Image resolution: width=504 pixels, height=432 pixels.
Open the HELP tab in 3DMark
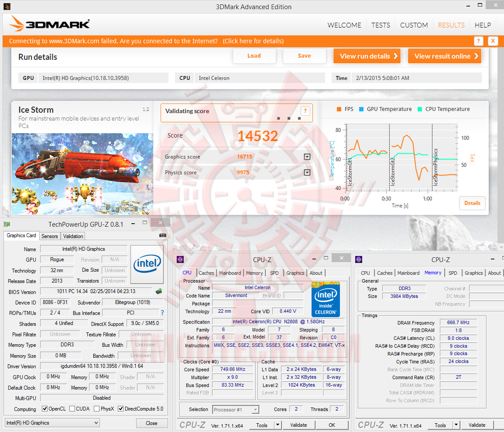coord(483,25)
